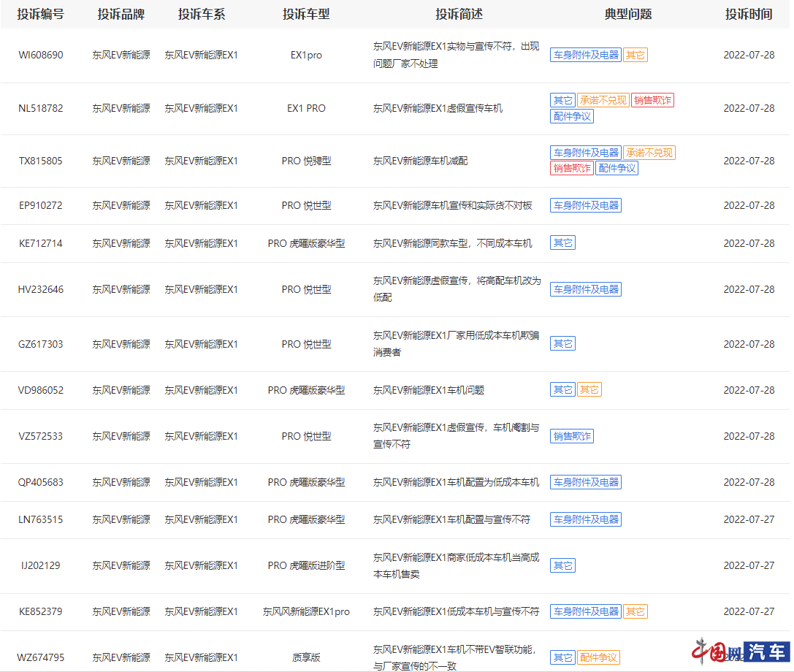Click the 其它 tag in row IJ202129

click(562, 566)
